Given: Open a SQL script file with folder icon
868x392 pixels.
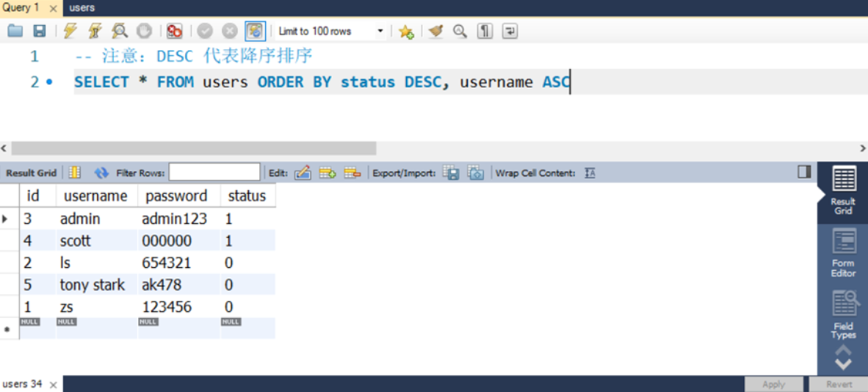Looking at the screenshot, I should tap(15, 31).
